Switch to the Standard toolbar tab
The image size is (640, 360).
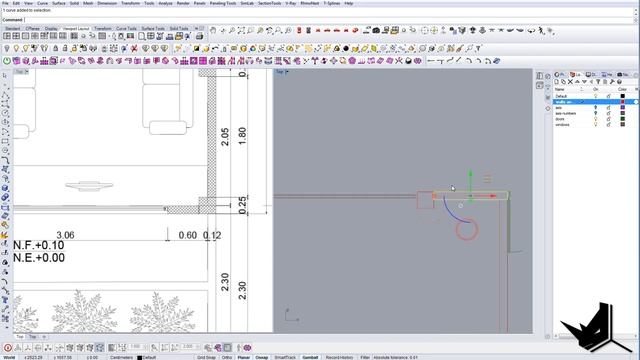click(x=13, y=29)
